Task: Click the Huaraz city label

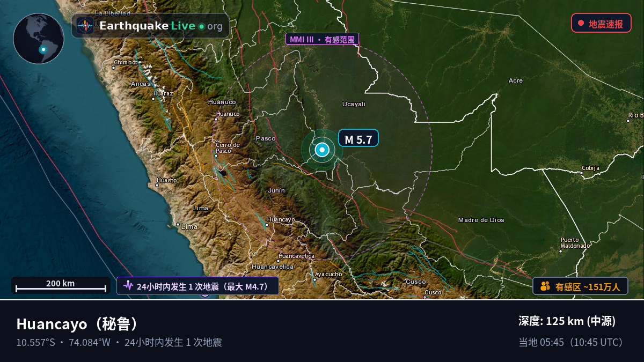Action: (x=163, y=93)
